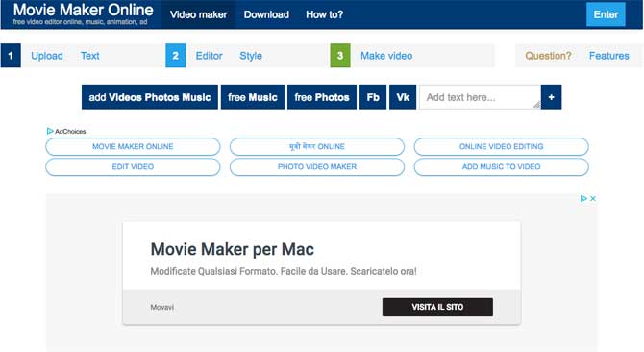644x352 pixels.
Task: Click the textarea resize grip
Action: 536,105
